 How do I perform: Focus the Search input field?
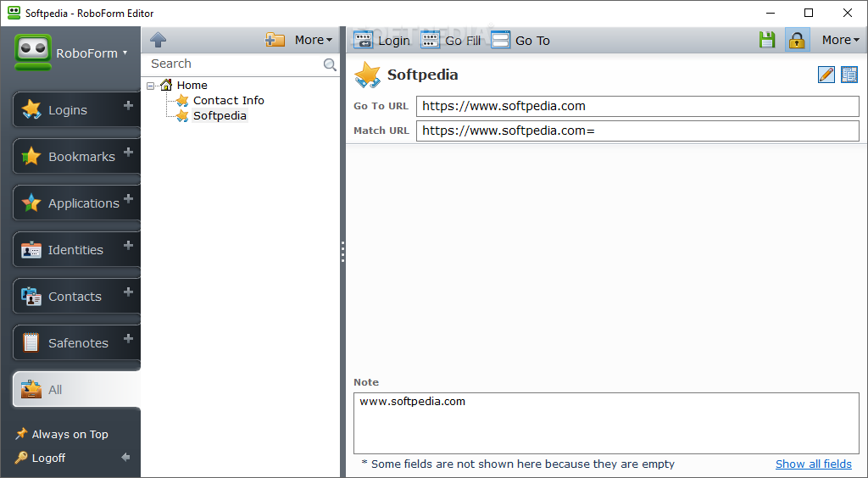[236, 64]
